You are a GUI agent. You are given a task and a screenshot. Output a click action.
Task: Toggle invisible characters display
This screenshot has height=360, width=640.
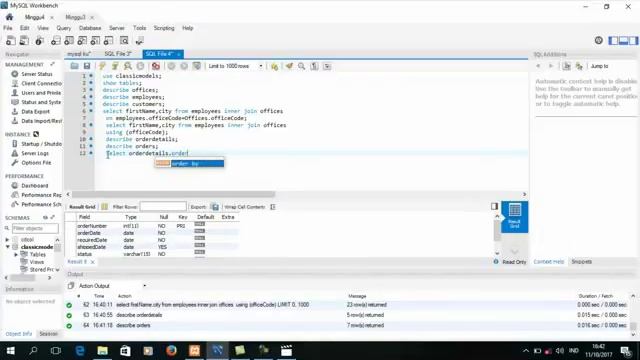314,66
